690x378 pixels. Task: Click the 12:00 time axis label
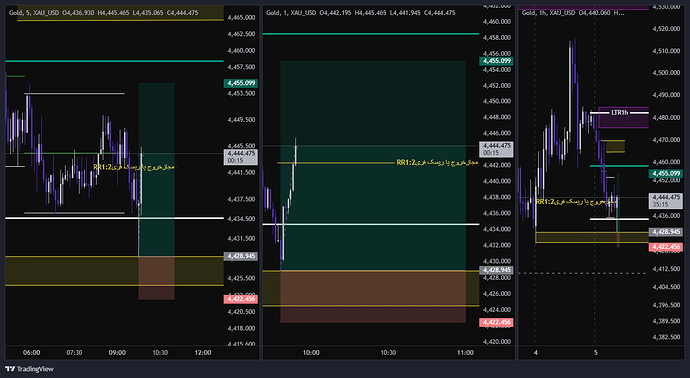tap(203, 352)
